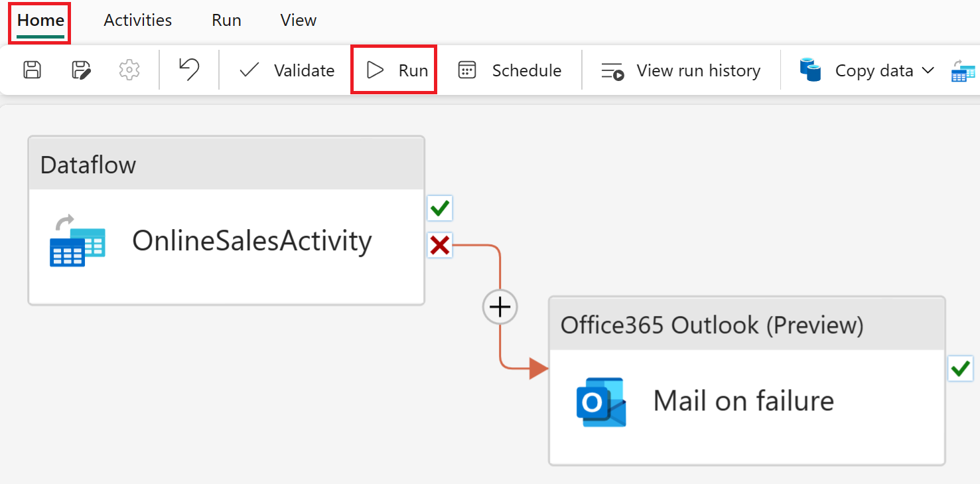The image size is (980, 484).
Task: Click the Save As icon
Action: [x=80, y=70]
